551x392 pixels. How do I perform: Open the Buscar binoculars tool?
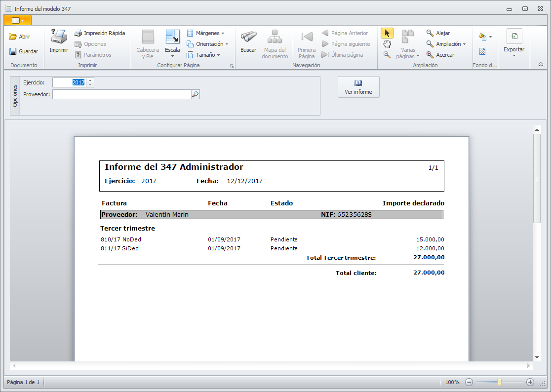click(248, 37)
